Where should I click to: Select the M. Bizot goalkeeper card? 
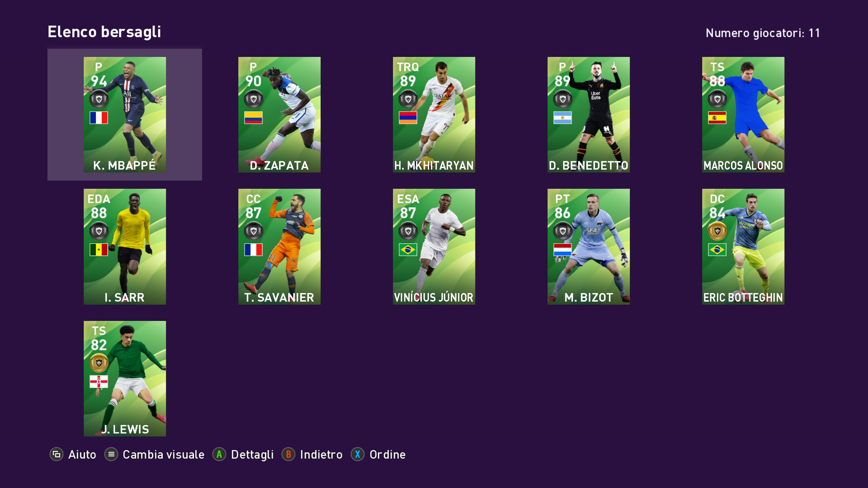pyautogui.click(x=589, y=247)
